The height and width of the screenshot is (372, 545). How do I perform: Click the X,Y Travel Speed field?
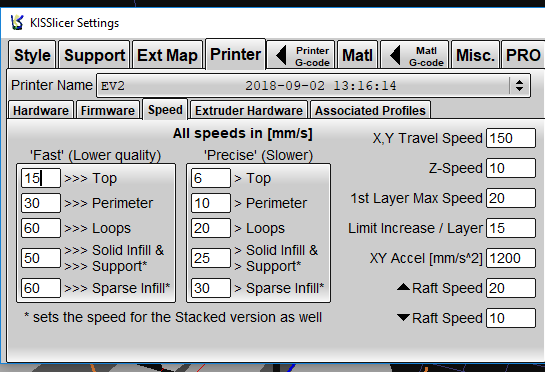click(x=511, y=138)
